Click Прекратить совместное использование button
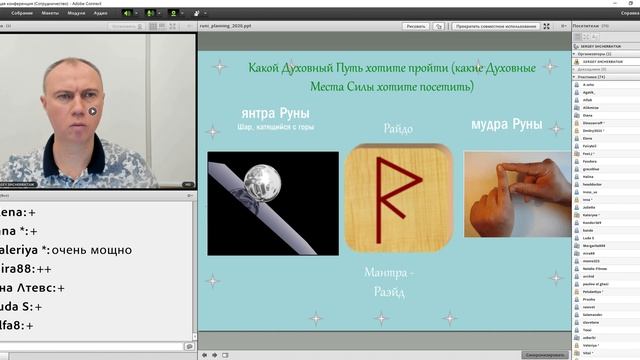 (x=496, y=26)
